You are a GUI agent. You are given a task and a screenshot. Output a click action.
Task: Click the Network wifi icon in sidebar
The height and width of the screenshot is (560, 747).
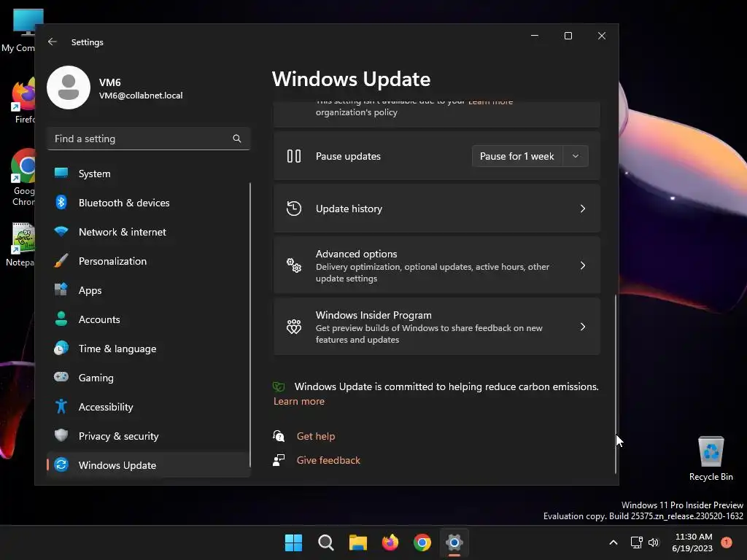[61, 231]
